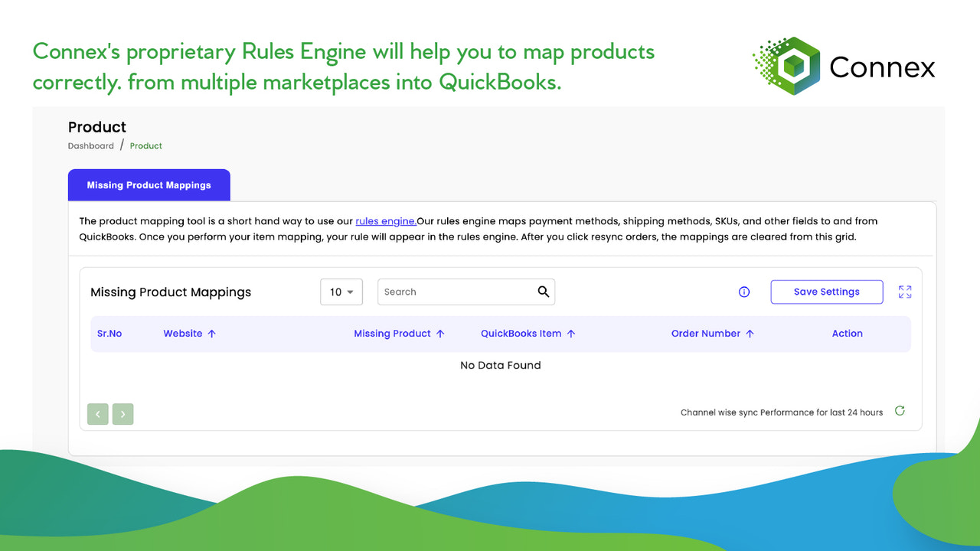Click the Website column sort arrow
The width and height of the screenshot is (980, 551).
pyautogui.click(x=212, y=333)
